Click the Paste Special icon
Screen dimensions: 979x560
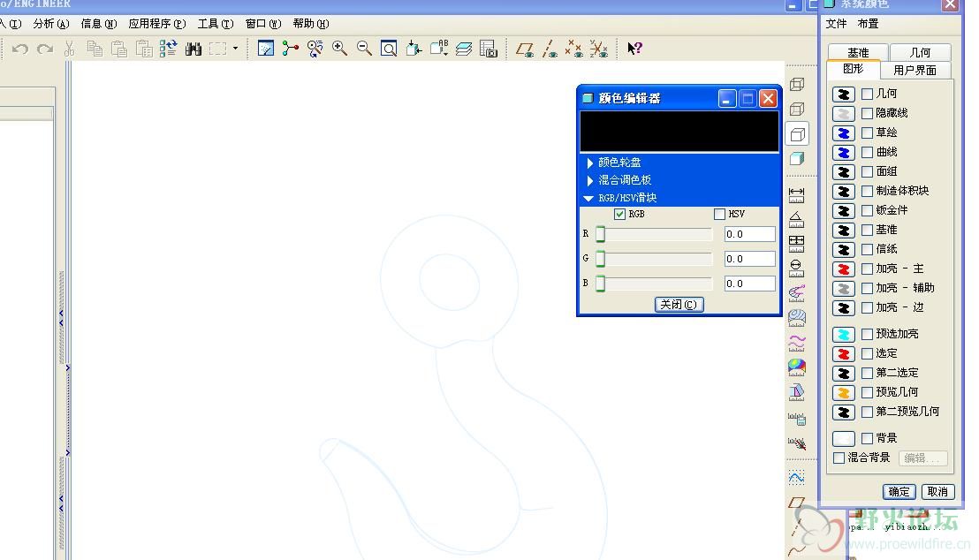click(x=144, y=49)
